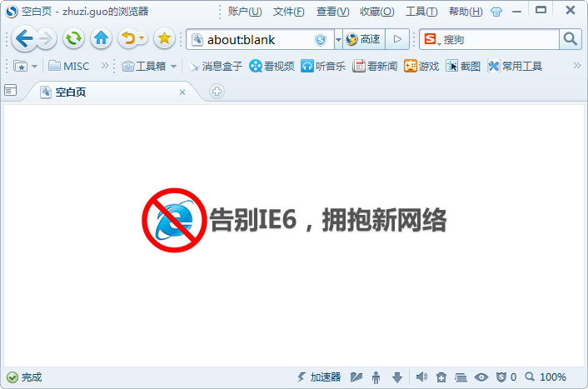Viewport: 588px width, 389px height.
Task: Open the home page icon
Action: [x=102, y=38]
